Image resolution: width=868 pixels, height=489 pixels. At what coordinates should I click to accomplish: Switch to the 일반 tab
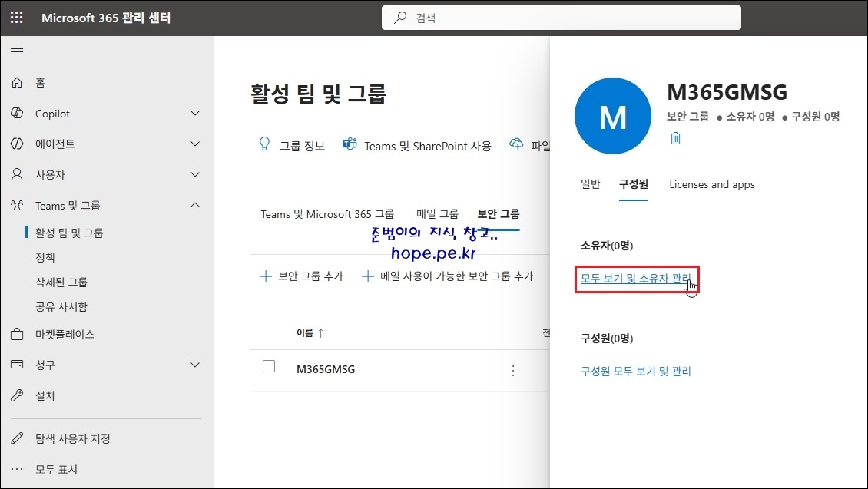(x=590, y=184)
